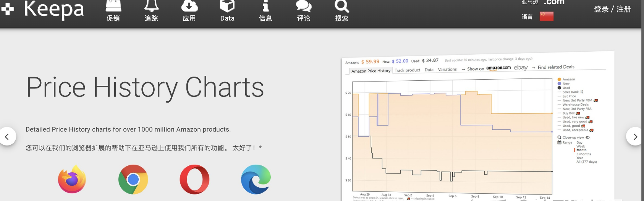This screenshot has width=644, height=201.
Task: Go to previous slide with left arrow
Action: click(x=7, y=136)
